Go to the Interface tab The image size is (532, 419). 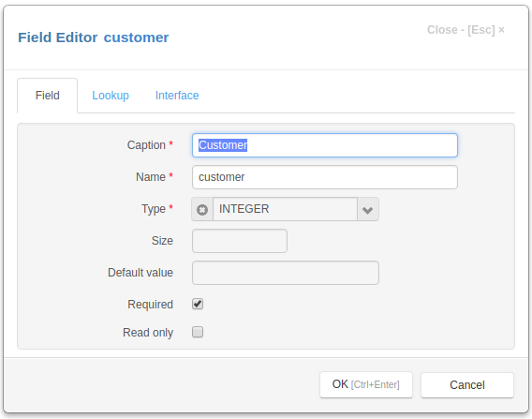click(177, 96)
